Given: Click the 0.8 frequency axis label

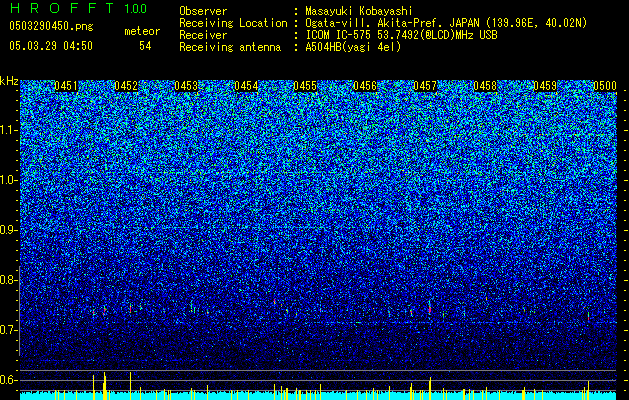Looking at the screenshot, I should (8, 280).
